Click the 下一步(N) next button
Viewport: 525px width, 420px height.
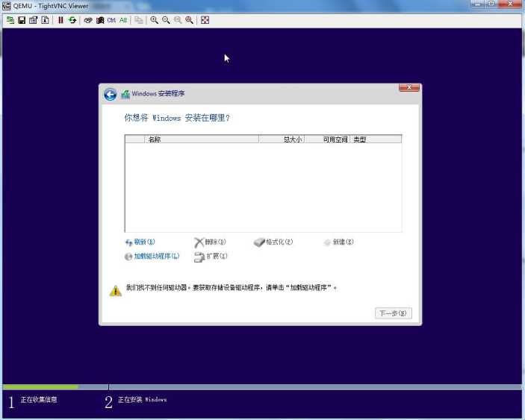click(393, 313)
